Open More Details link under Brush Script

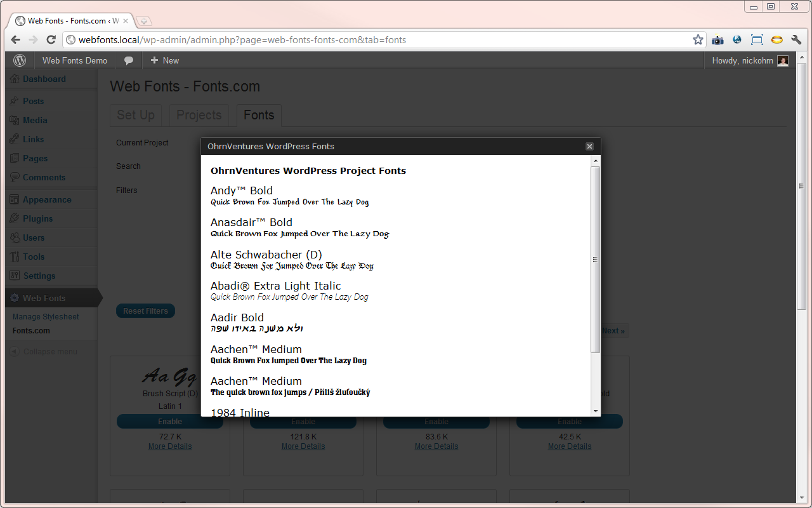tap(170, 446)
